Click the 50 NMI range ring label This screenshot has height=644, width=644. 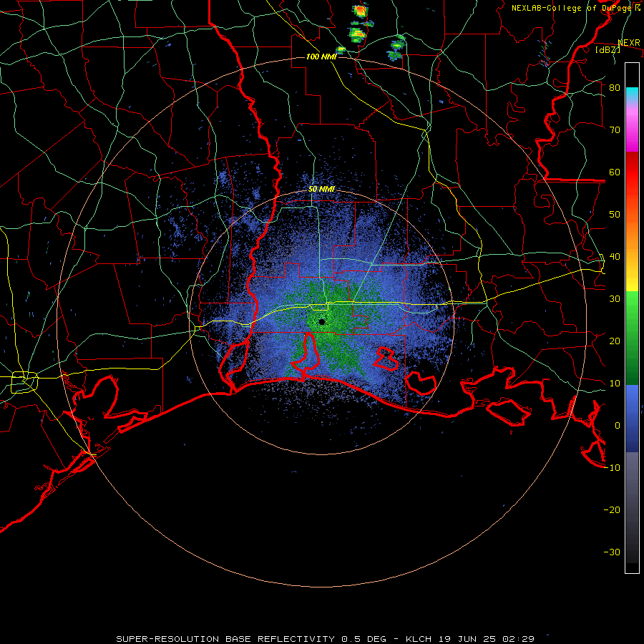pos(321,190)
